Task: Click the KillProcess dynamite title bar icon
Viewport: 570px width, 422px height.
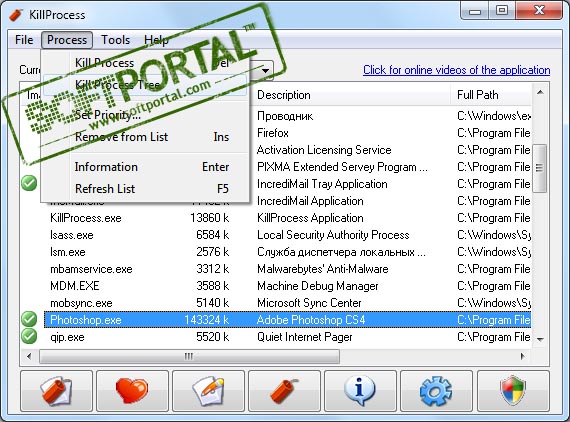Action: click(x=16, y=15)
